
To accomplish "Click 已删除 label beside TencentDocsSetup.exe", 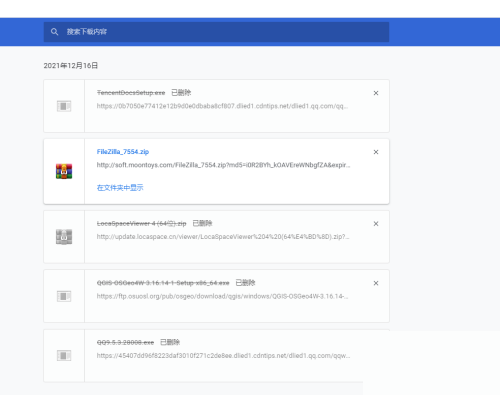I will 181,92.
